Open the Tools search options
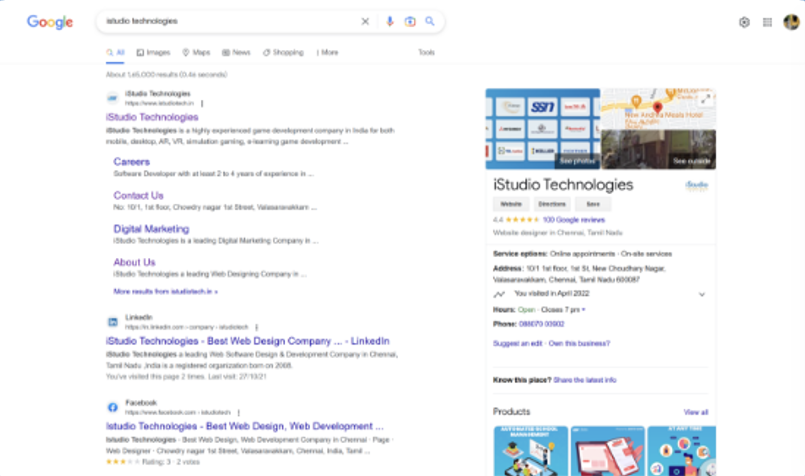The height and width of the screenshot is (476, 805). click(x=426, y=52)
